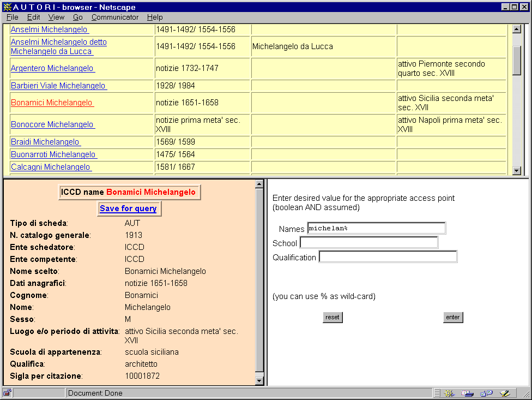
Task: Click the 'scuola siciliana' value
Action: coord(152,352)
